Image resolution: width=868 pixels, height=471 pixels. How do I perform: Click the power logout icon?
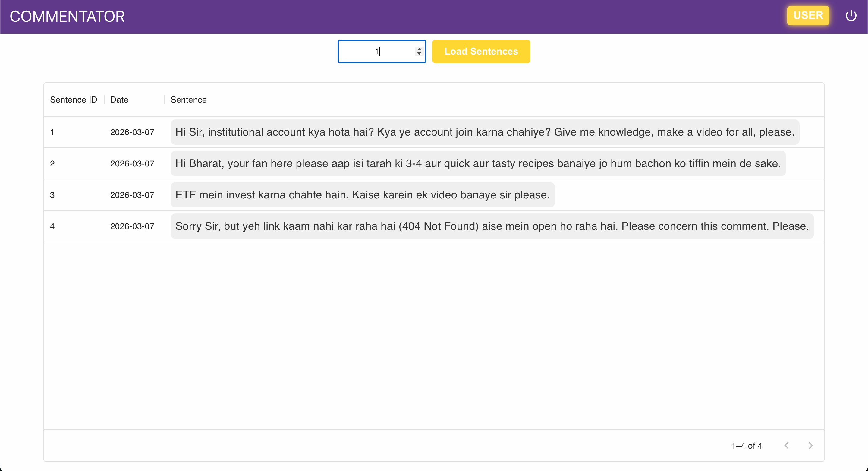pyautogui.click(x=851, y=16)
